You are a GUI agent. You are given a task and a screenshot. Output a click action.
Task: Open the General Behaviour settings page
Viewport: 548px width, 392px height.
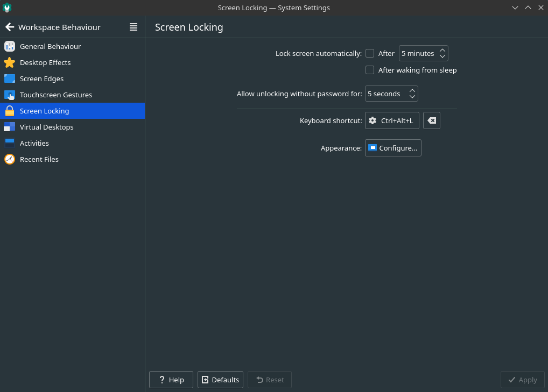point(72,46)
